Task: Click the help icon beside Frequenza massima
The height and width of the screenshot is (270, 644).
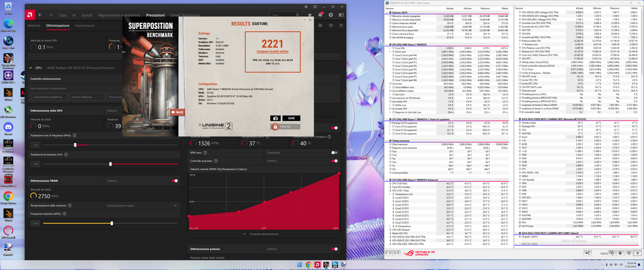Action: (64, 214)
